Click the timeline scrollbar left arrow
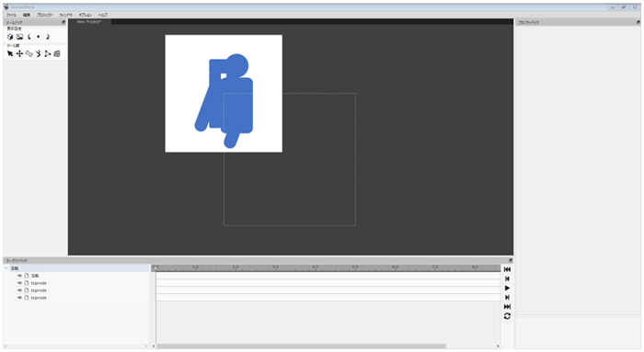Screen dimensions: 644x352 (154, 346)
